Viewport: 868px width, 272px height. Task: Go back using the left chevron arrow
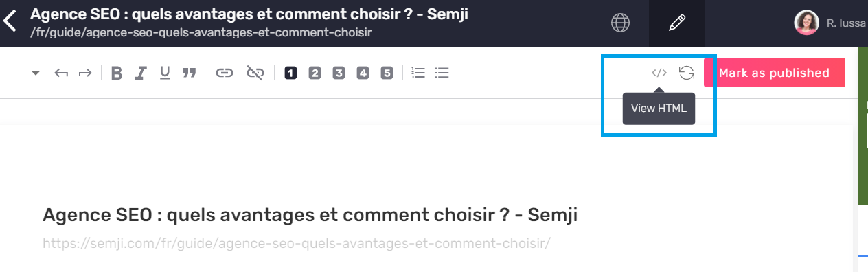pyautogui.click(x=10, y=22)
